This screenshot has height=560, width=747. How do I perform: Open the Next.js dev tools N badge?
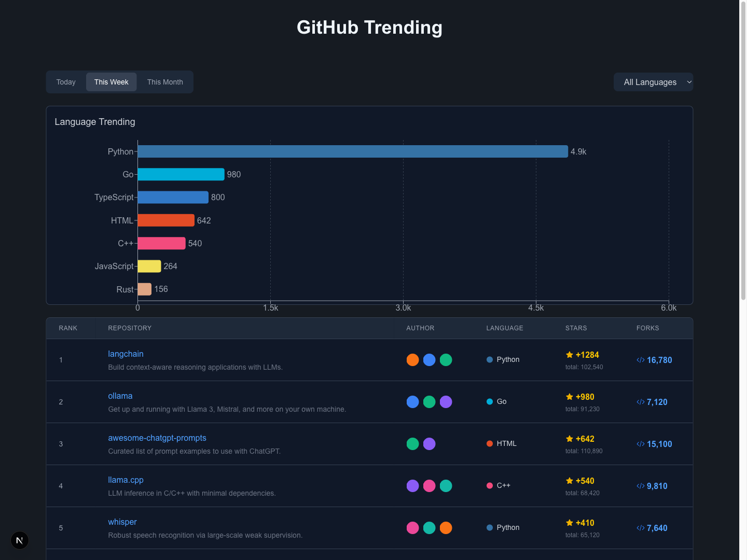pos(20,540)
